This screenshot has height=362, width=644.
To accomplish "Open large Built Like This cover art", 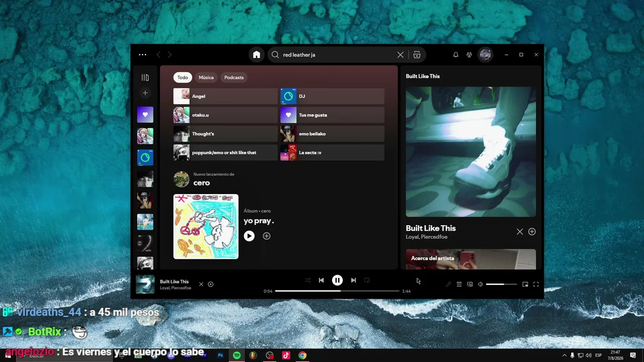I will coord(471,152).
